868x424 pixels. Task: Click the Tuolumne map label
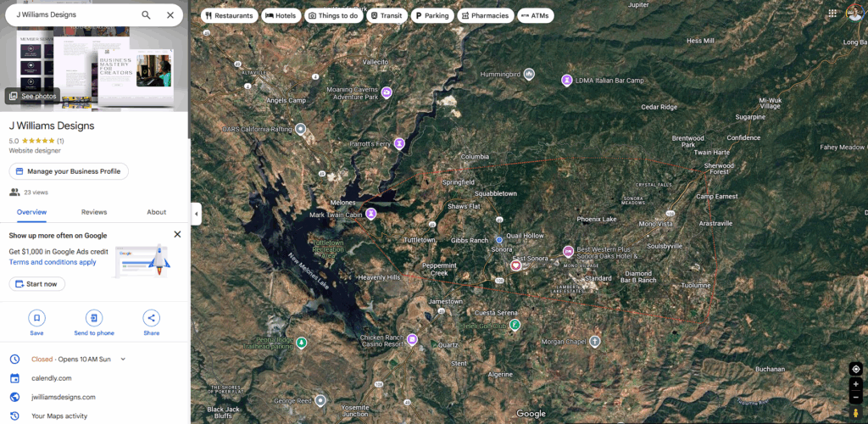[x=695, y=285]
